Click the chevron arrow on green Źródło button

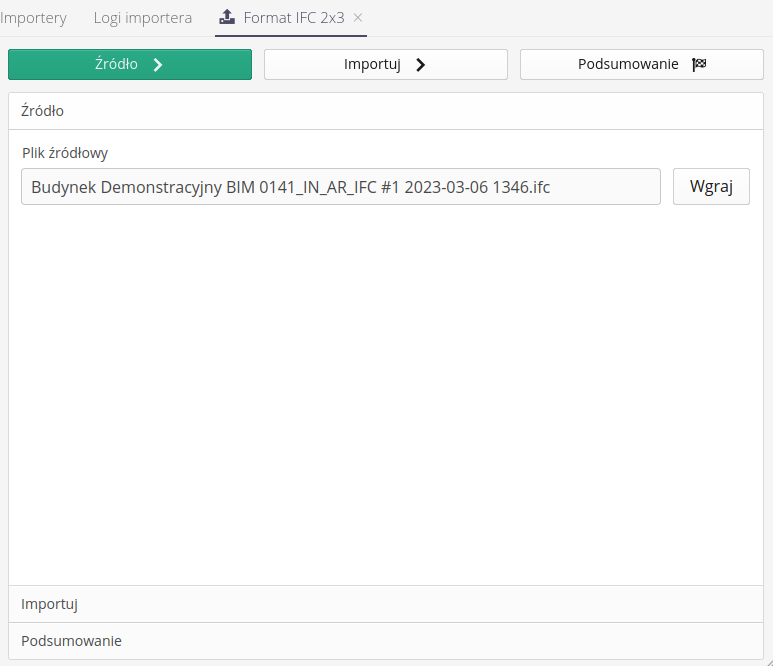point(157,65)
